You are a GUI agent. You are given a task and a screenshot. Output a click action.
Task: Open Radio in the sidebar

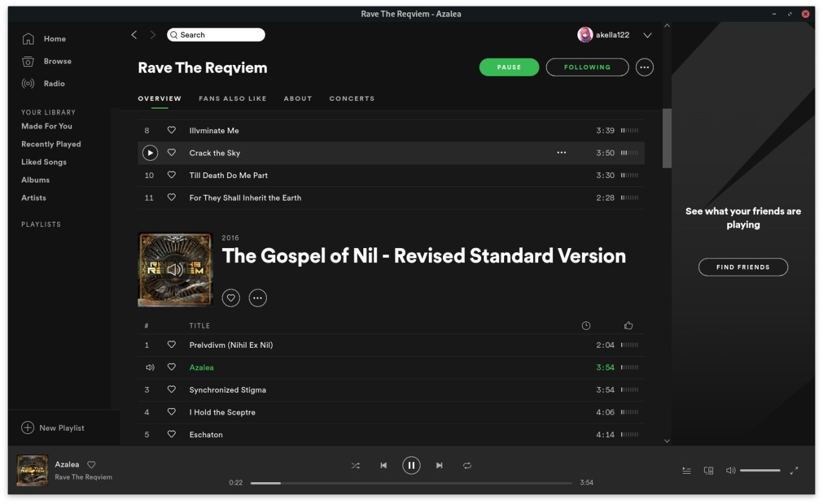43,84
